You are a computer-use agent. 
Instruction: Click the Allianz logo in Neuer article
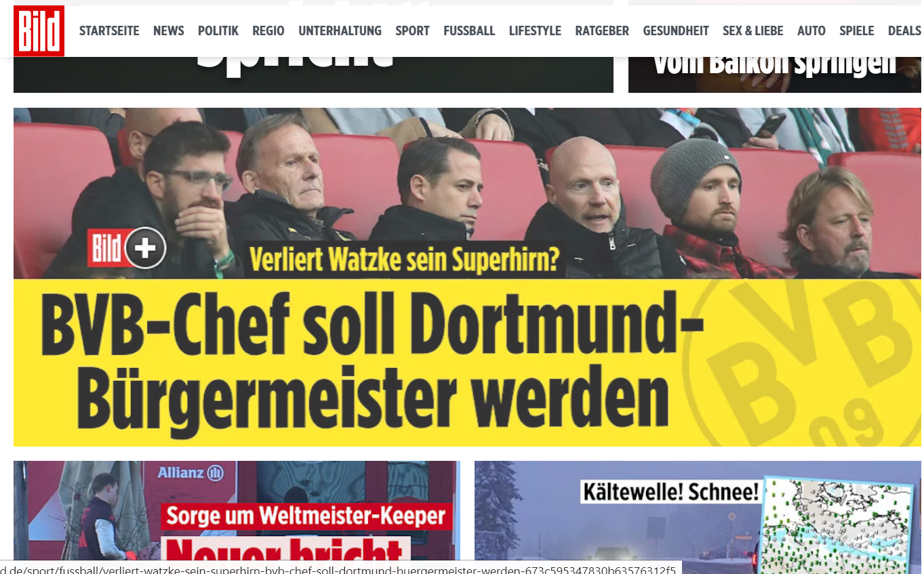[x=191, y=472]
